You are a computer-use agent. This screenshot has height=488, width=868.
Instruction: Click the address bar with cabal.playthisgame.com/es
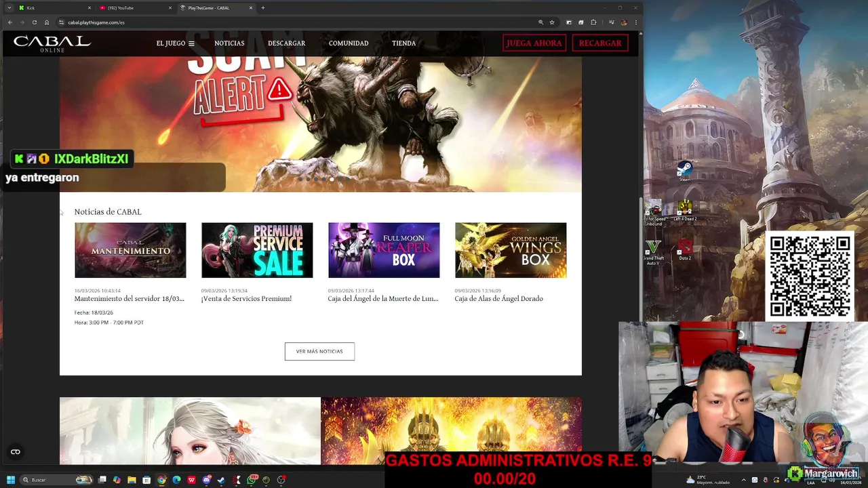pos(298,22)
